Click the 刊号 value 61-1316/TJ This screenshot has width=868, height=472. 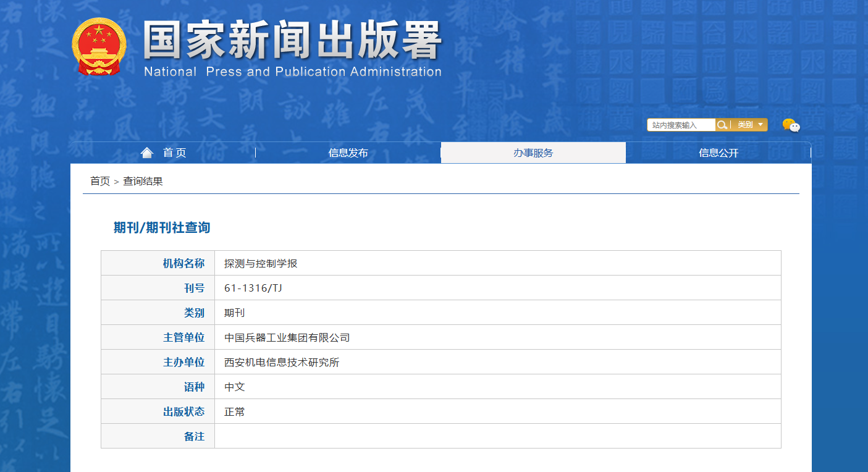[x=253, y=288]
